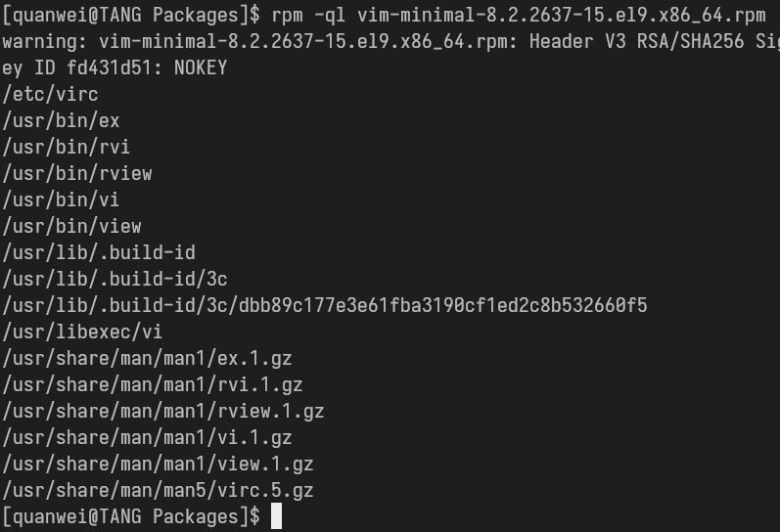The image size is (780, 532).
Task: Click the /usr/bin/rvi output line
Action: click(67, 147)
